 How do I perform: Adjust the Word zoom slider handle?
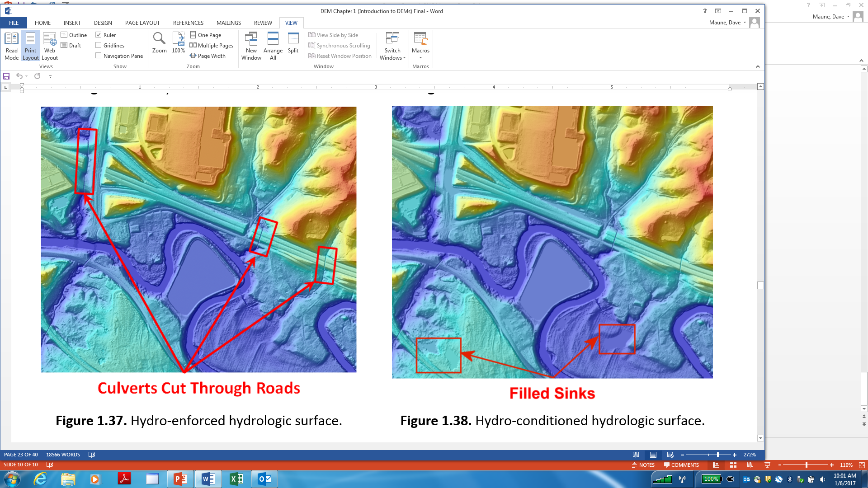[x=718, y=455]
